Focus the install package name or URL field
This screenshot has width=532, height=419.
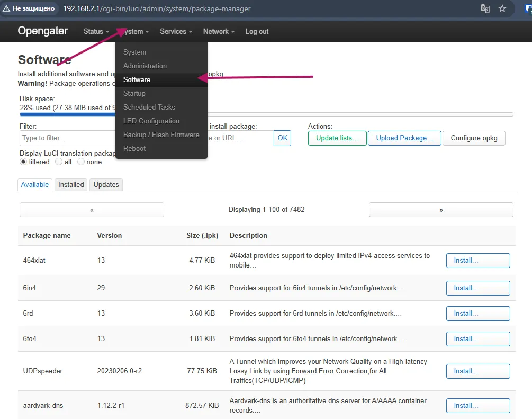point(240,138)
